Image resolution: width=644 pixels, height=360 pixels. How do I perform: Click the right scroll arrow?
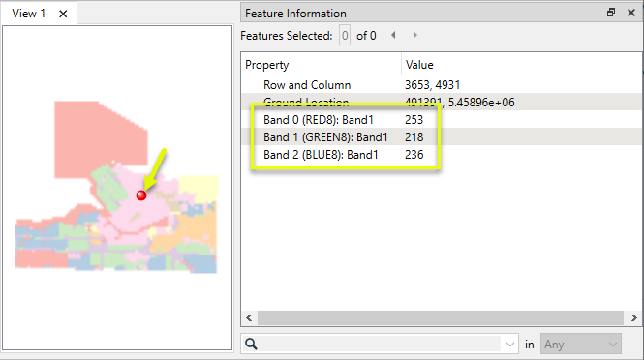point(633,317)
